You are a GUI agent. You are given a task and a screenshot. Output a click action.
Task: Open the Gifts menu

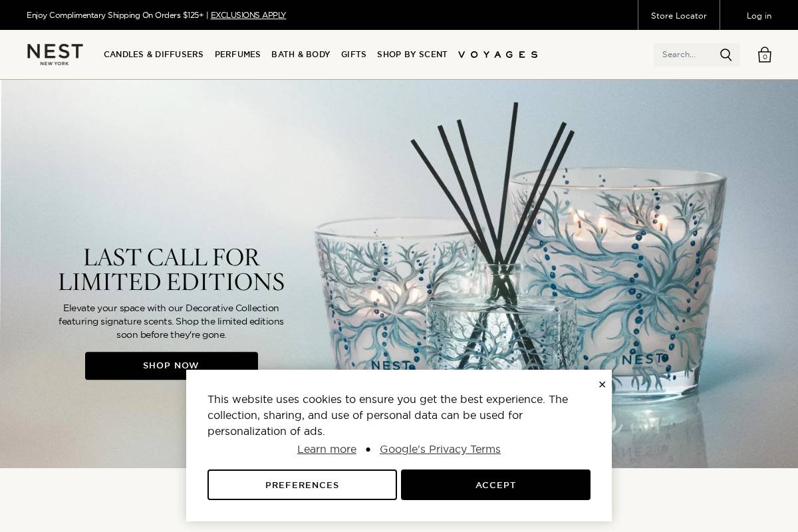(354, 55)
